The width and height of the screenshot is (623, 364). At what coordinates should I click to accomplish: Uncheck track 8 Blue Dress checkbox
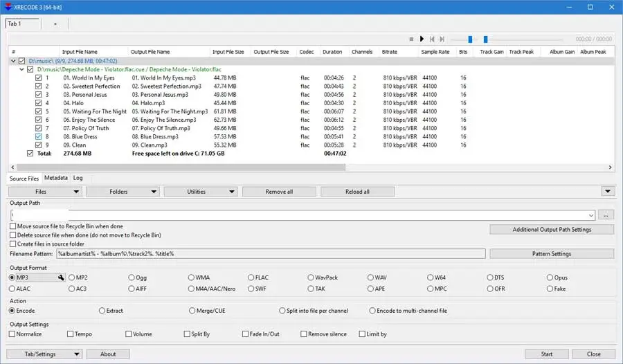pos(39,137)
